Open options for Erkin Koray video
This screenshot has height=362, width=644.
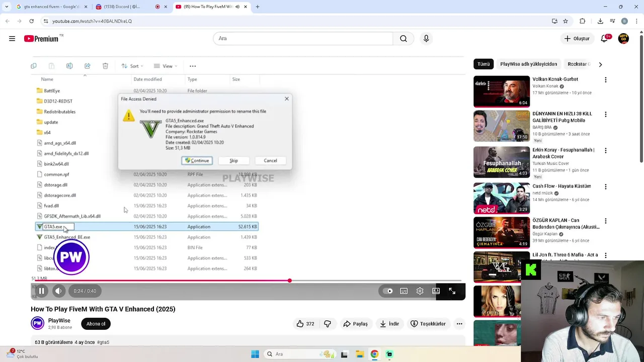point(606,150)
